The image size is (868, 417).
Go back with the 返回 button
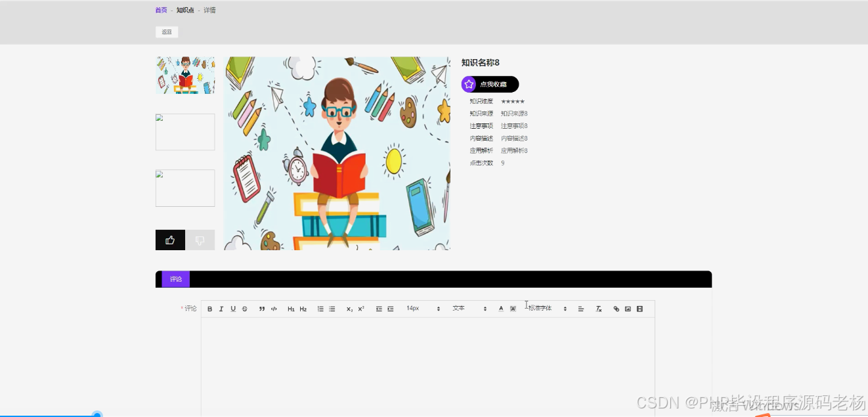point(167,32)
